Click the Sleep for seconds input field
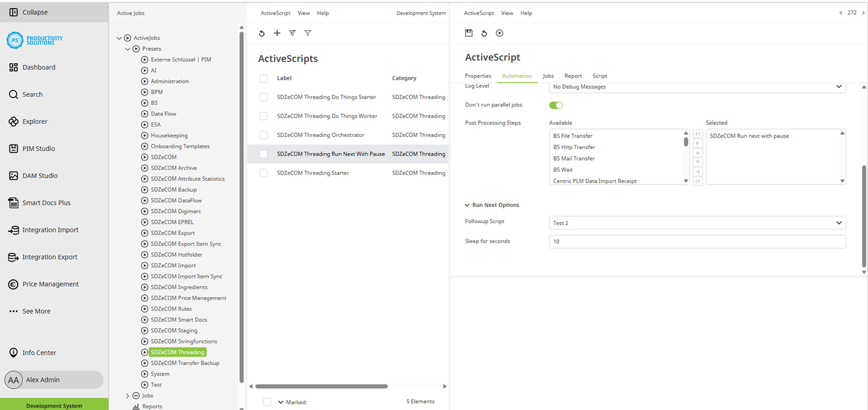 pyautogui.click(x=697, y=242)
